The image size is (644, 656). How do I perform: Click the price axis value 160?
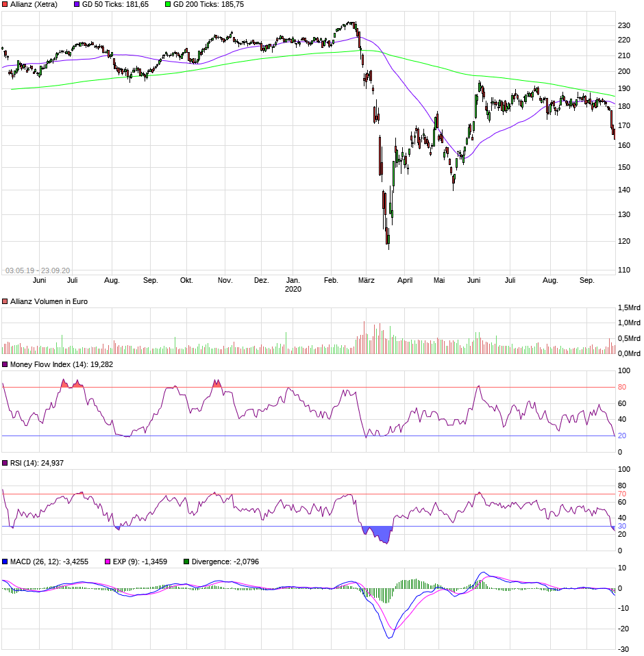point(624,146)
